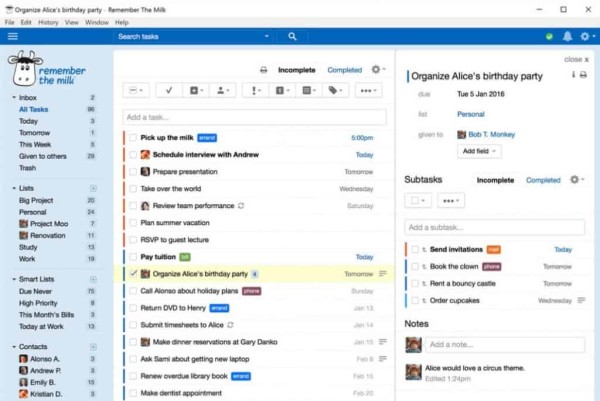Open the notifications bell

coord(567,36)
